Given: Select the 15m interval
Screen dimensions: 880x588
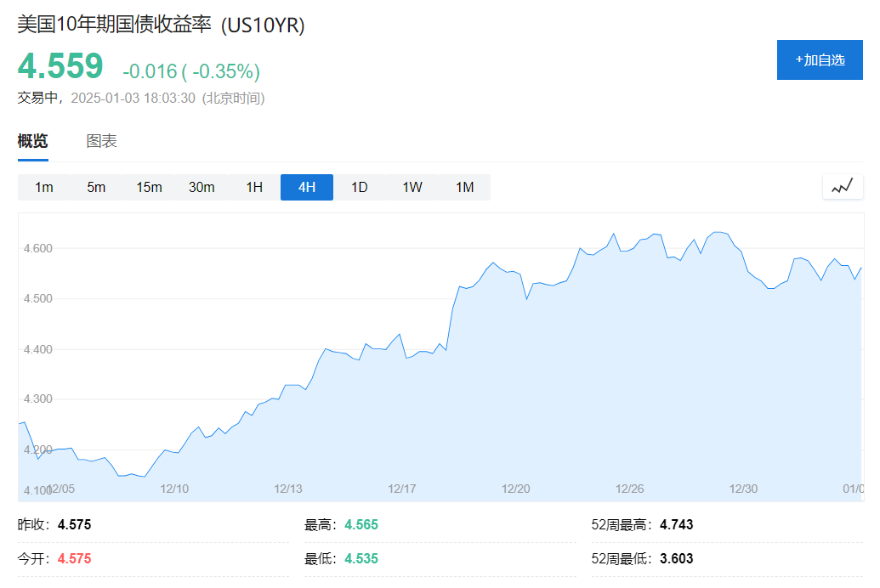Looking at the screenshot, I should pyautogui.click(x=149, y=187).
